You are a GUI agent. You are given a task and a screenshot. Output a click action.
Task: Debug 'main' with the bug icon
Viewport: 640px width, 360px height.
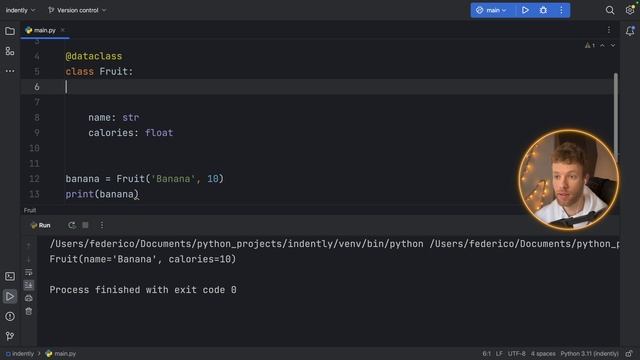(543, 10)
